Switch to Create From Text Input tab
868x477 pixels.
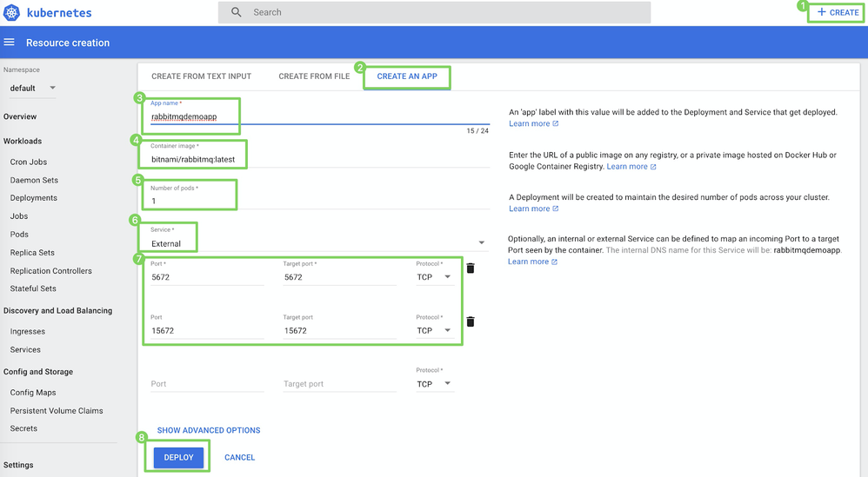(x=201, y=76)
